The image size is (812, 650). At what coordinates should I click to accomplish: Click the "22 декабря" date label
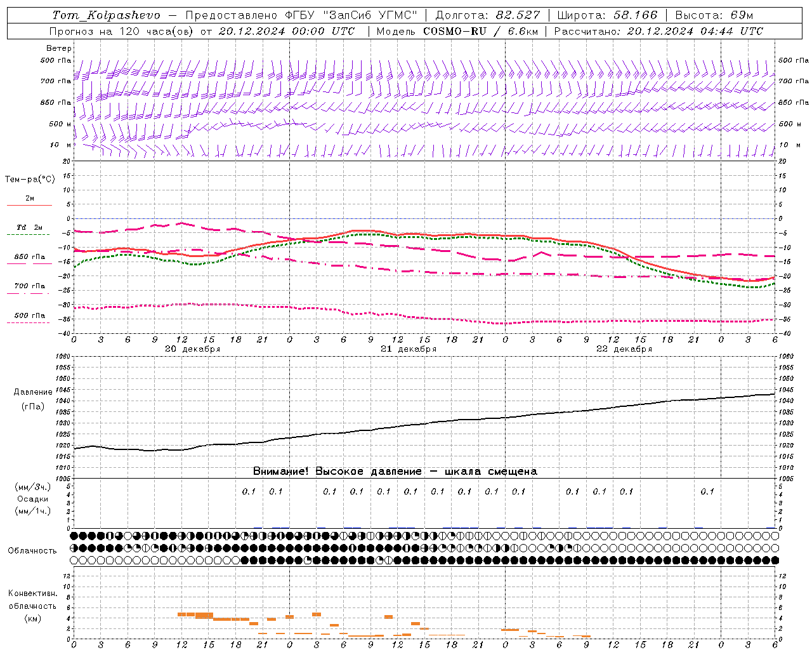pos(624,349)
